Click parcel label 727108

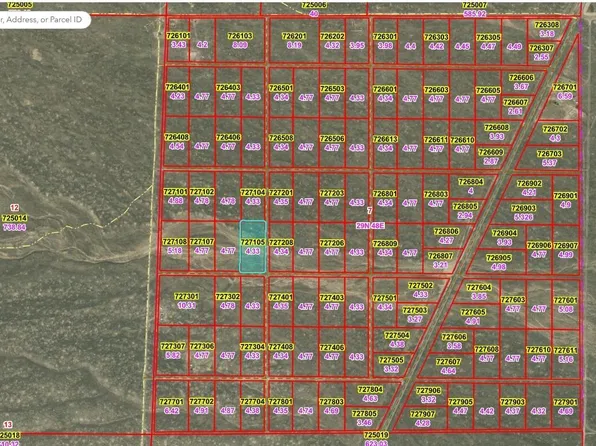[174, 242]
